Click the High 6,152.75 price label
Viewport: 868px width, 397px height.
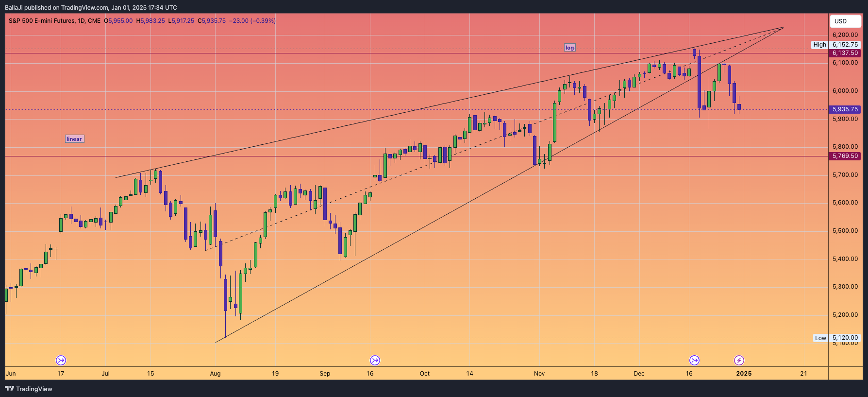pos(836,45)
